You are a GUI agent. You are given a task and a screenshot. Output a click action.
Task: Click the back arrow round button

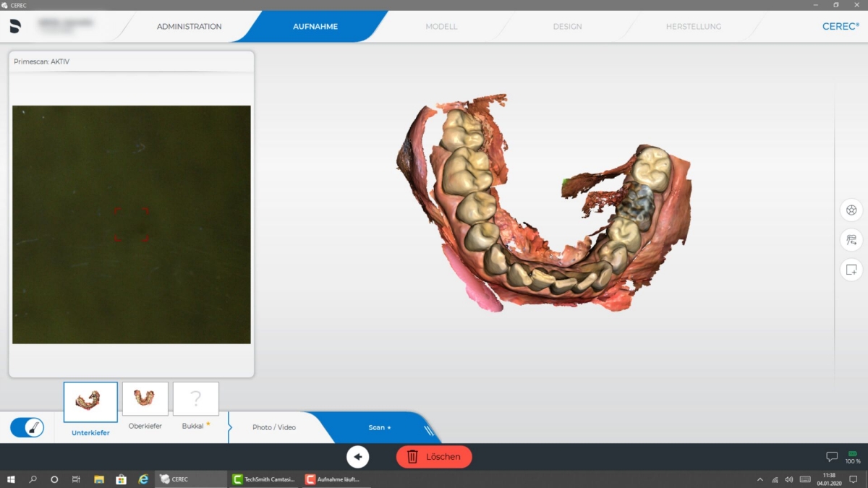[357, 457]
